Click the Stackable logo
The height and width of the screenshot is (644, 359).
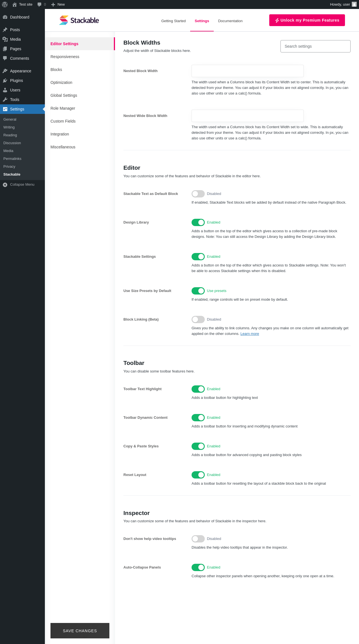[79, 20]
